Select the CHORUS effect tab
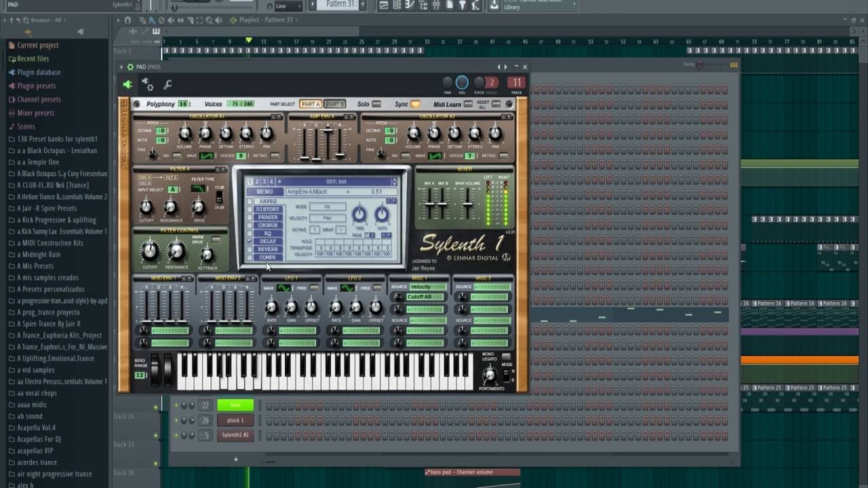Screen dimensions: 868x488 tap(268, 225)
